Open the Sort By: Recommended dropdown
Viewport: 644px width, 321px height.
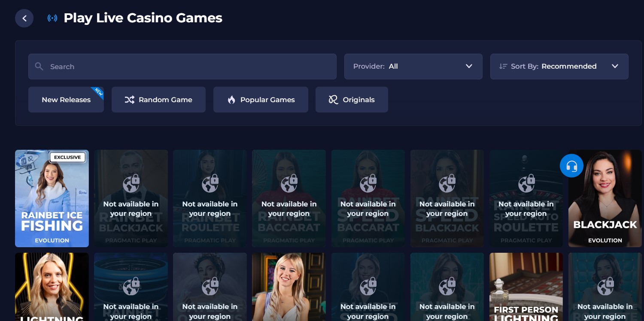point(559,67)
